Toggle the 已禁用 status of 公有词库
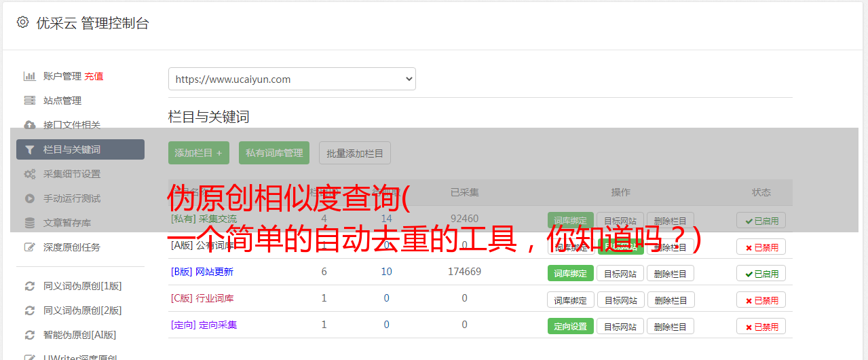868x360 pixels. coord(761,247)
